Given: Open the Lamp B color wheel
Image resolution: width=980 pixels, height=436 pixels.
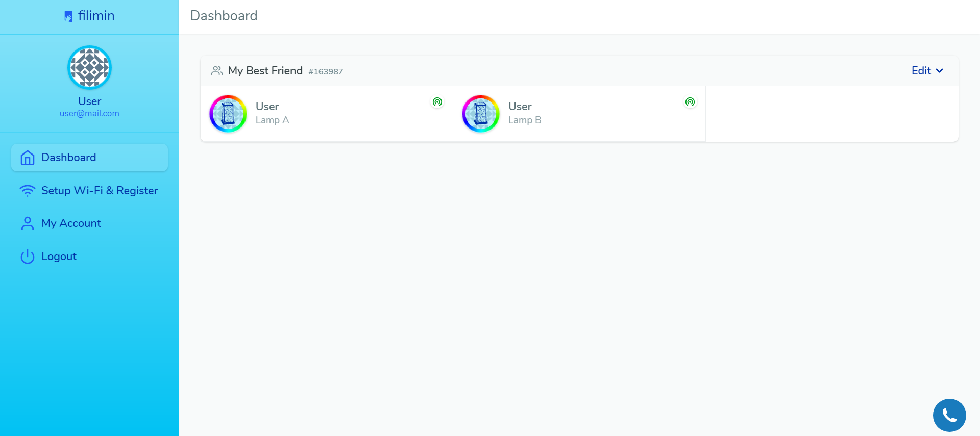Looking at the screenshot, I should coord(481,114).
